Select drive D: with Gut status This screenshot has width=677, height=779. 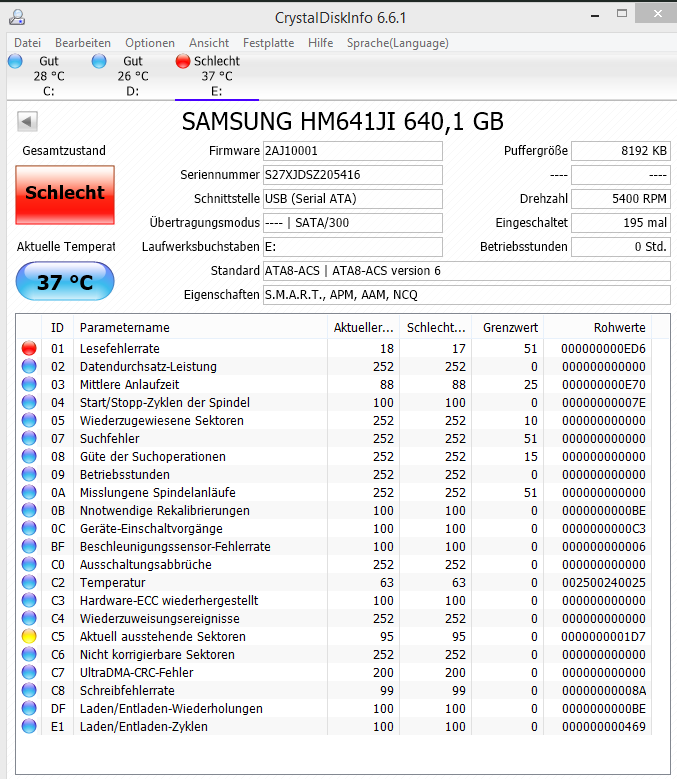133,76
